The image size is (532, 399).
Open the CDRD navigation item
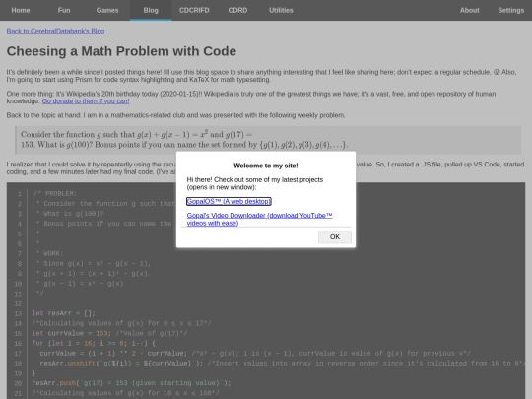[237, 10]
